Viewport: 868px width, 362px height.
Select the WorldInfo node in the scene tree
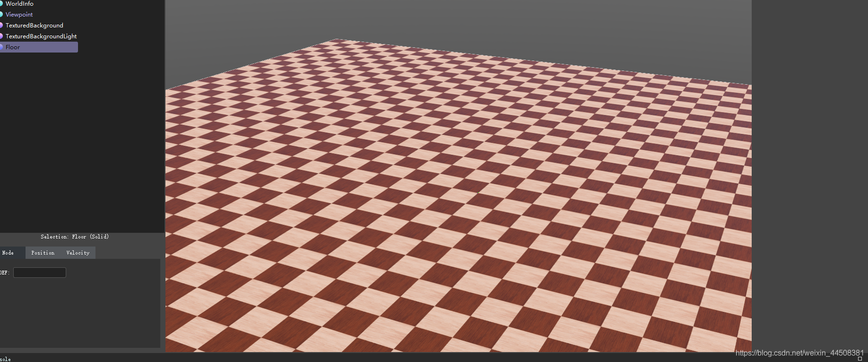click(19, 4)
